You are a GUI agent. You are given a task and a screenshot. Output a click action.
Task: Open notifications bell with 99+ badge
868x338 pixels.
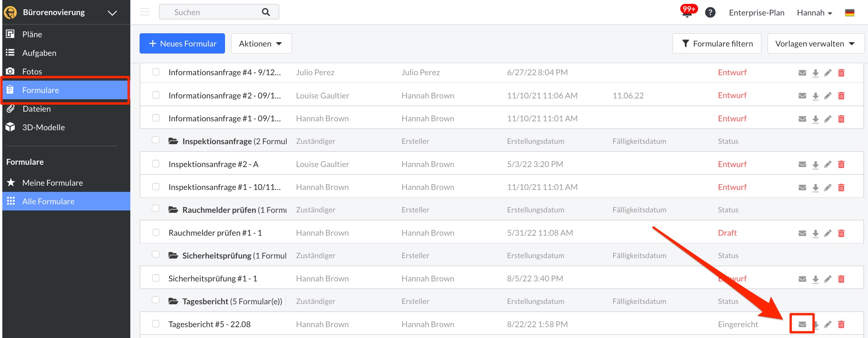pos(687,12)
